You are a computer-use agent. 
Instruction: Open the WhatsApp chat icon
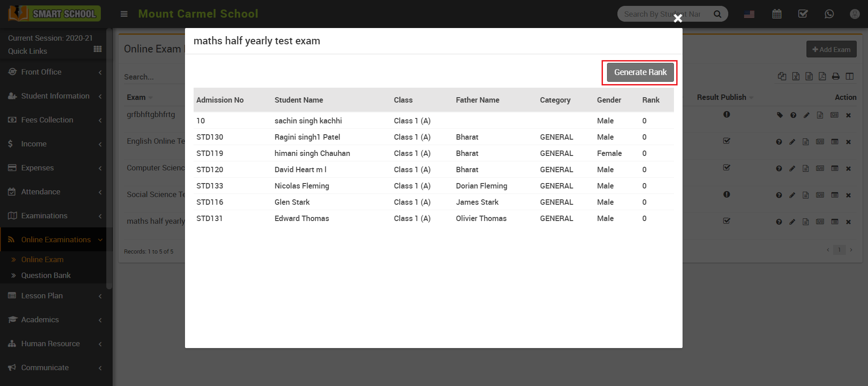[x=829, y=14]
